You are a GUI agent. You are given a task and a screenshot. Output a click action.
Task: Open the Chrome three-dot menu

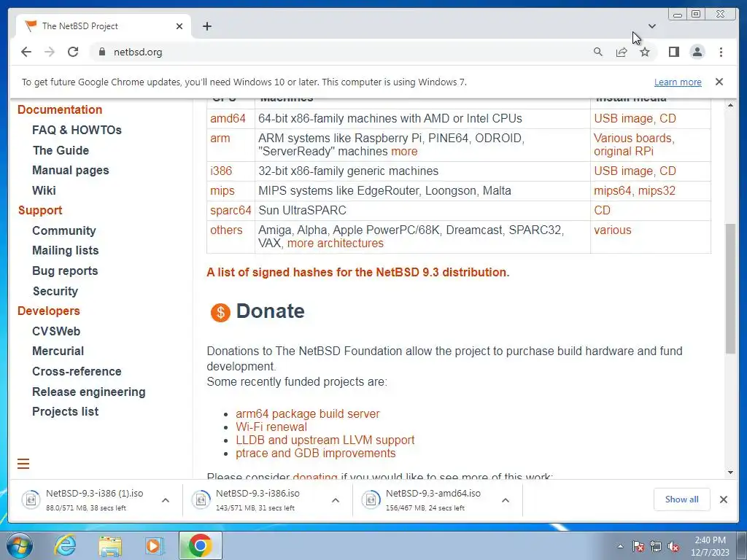[721, 52]
